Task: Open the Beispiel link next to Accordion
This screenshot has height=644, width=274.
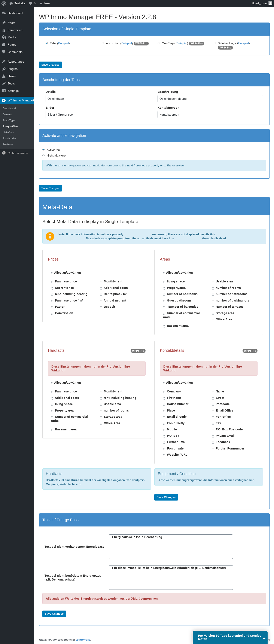Action: point(127,44)
